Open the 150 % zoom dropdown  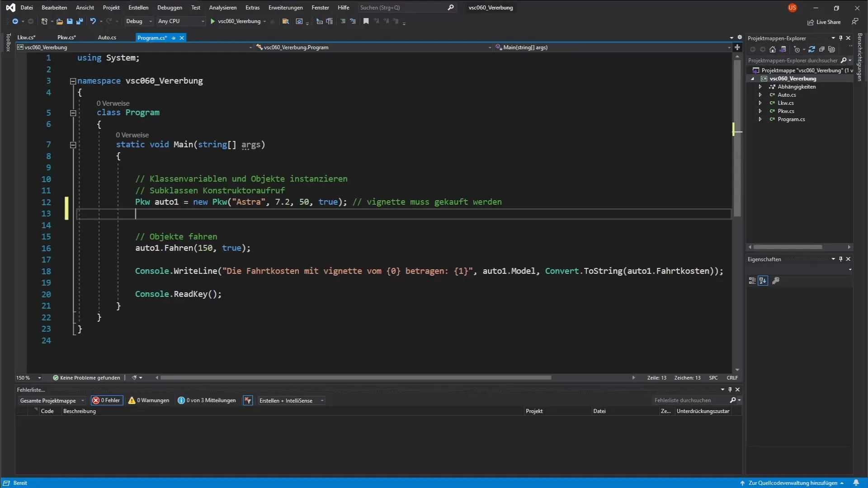coord(28,378)
